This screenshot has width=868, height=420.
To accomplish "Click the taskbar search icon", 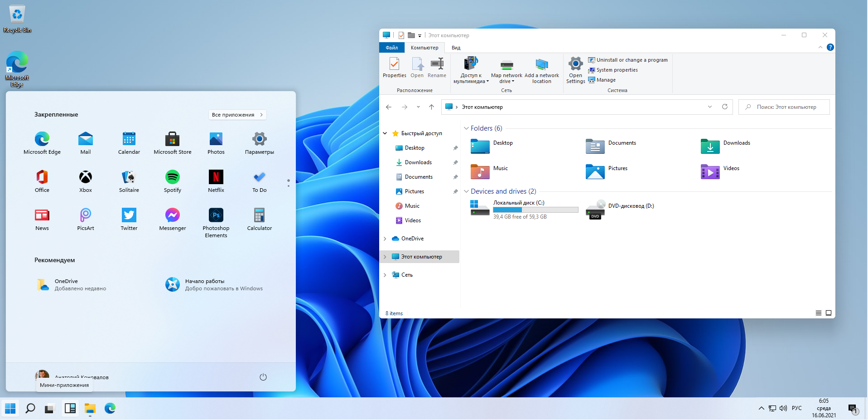I will coord(30,408).
